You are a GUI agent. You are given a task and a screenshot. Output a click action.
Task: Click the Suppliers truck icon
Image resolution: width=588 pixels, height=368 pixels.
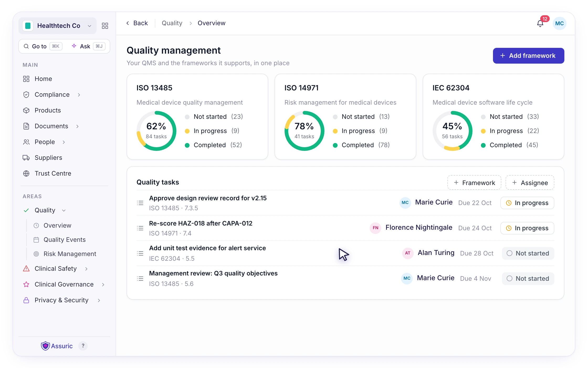coord(26,158)
